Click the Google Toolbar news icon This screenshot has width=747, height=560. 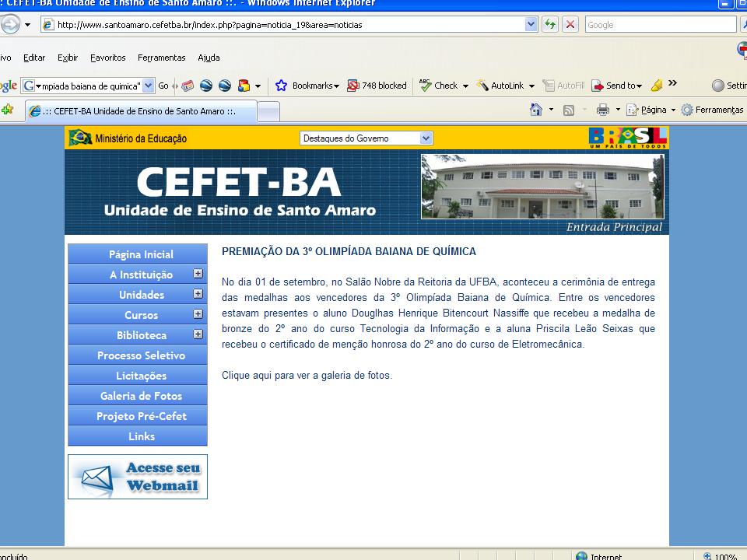188,86
